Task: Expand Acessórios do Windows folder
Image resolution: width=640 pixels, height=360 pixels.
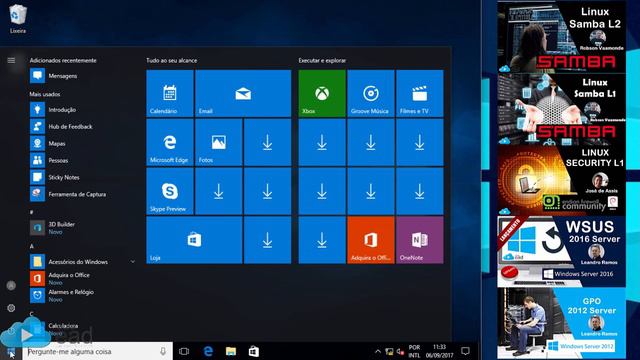Action: coord(82,262)
